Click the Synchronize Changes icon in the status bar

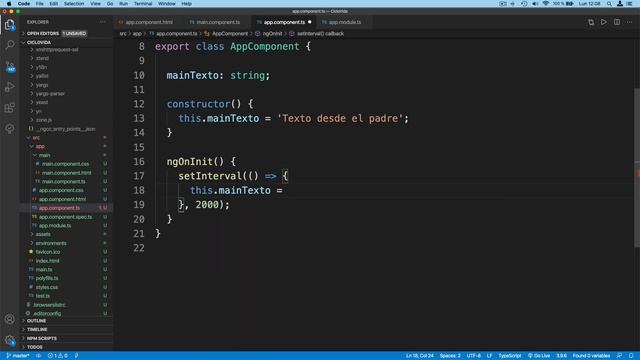pyautogui.click(x=39, y=356)
